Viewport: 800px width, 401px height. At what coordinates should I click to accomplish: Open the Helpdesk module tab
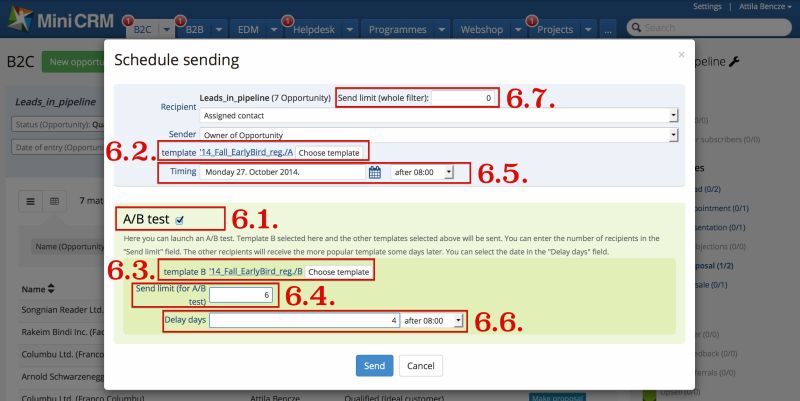[314, 30]
